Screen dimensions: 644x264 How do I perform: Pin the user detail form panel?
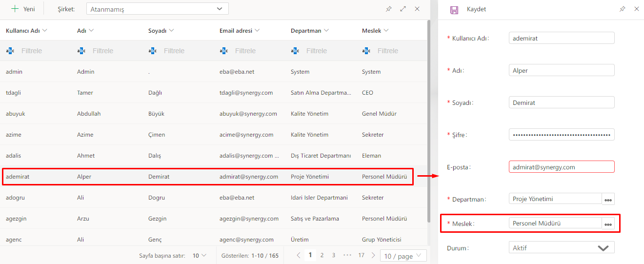point(622,9)
